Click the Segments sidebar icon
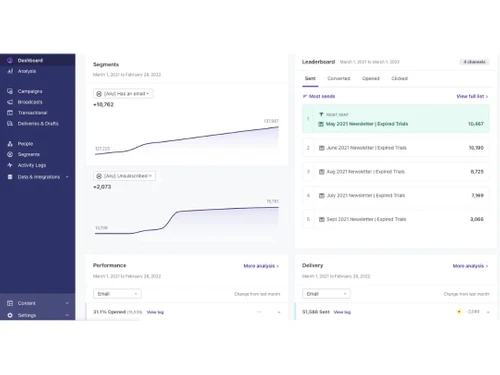 (10, 154)
